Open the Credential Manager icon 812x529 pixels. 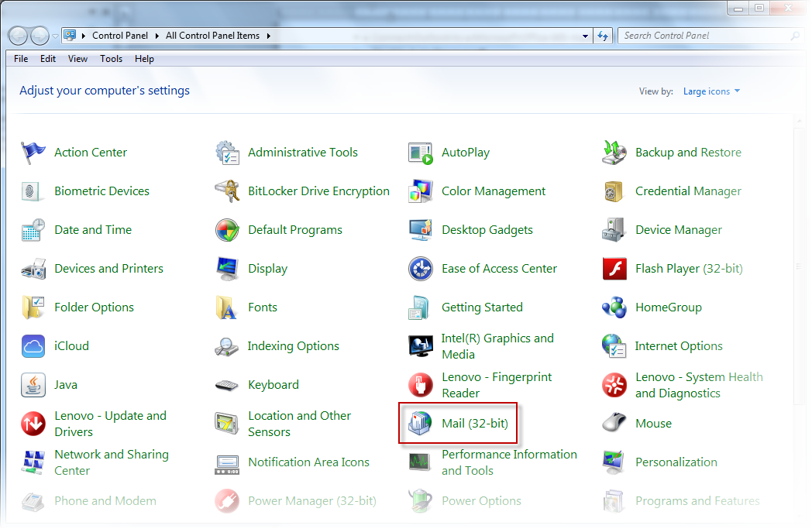614,191
